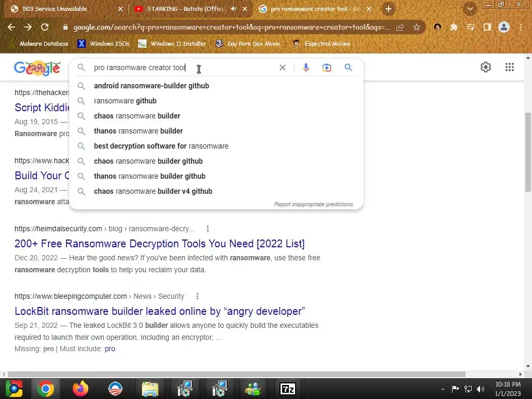Click the address bar URL field
Screen dimensions: 532x399
[x=231, y=27]
